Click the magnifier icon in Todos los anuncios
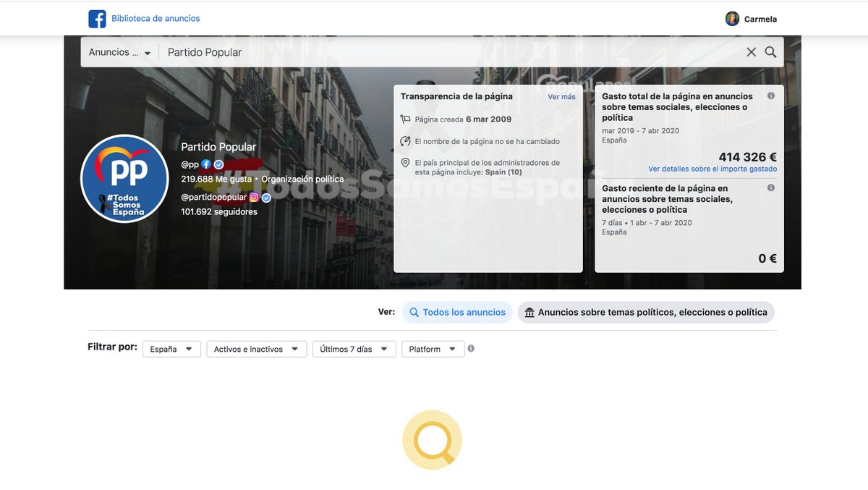868x490 pixels. (414, 313)
